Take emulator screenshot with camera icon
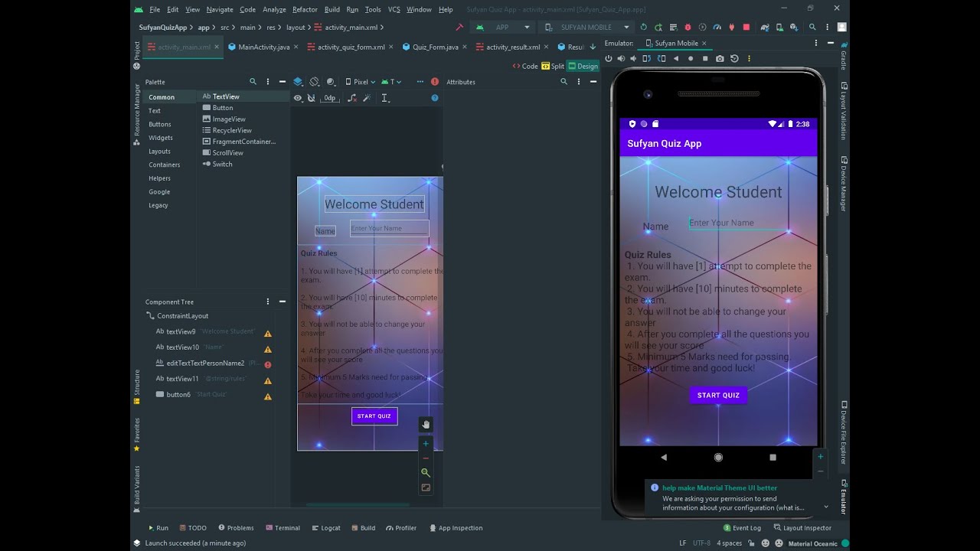The image size is (980, 551). point(720,58)
